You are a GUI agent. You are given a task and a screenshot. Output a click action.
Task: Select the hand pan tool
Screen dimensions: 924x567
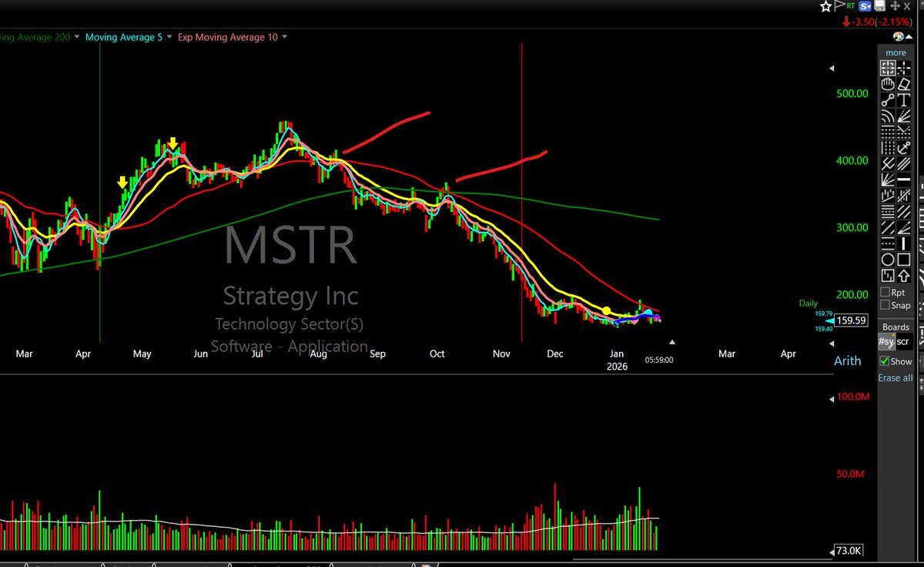888,83
